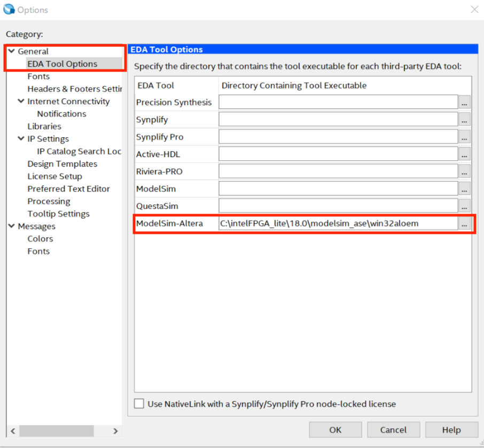Collapse the Internet Connectivity tree node
Screen dimensions: 484x448
21,101
